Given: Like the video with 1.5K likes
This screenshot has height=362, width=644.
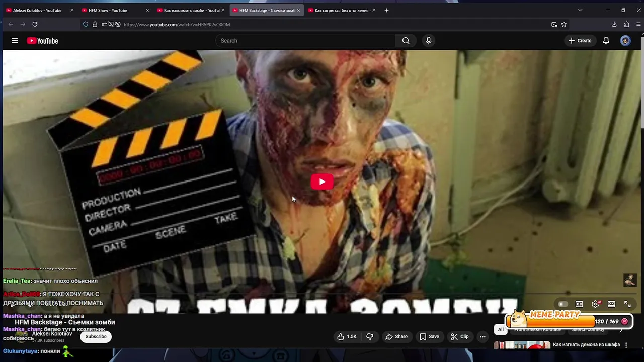Looking at the screenshot, I should click(347, 337).
